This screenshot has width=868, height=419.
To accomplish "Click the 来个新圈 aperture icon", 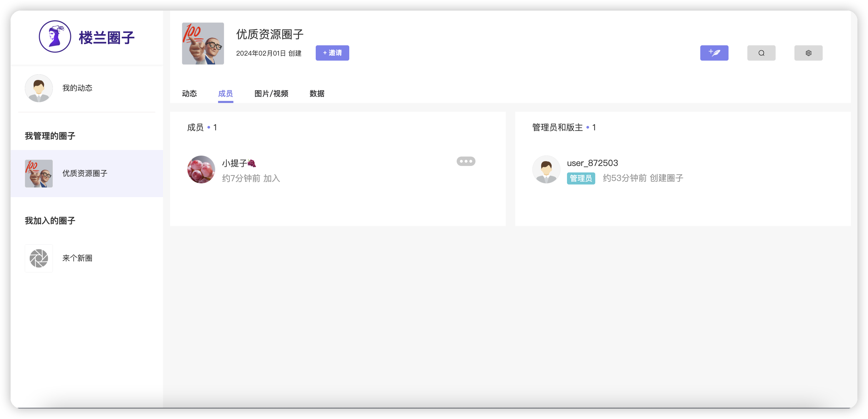I will tap(39, 258).
